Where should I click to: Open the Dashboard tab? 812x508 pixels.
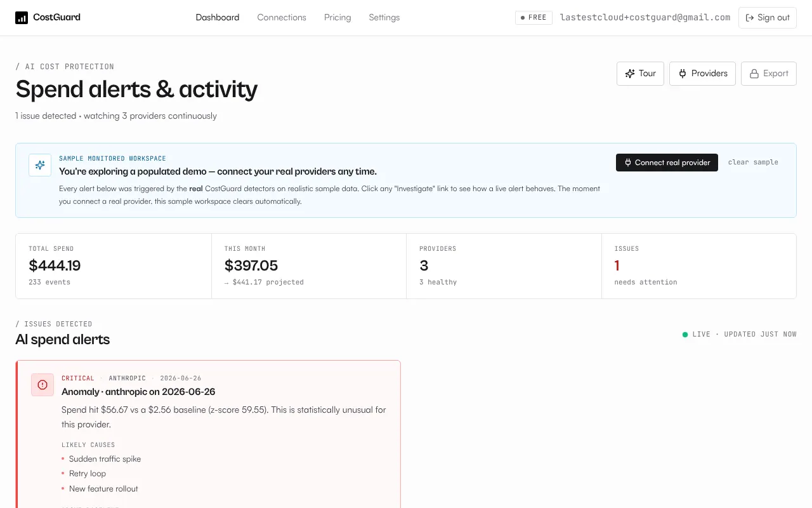pos(218,18)
